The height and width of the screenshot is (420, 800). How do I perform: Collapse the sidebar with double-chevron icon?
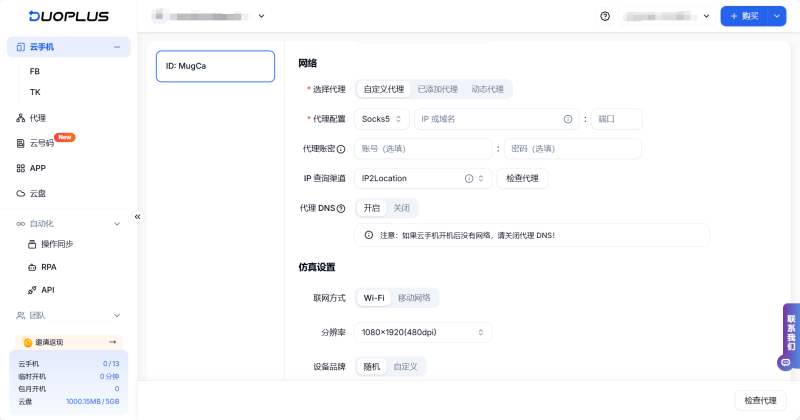click(x=138, y=216)
